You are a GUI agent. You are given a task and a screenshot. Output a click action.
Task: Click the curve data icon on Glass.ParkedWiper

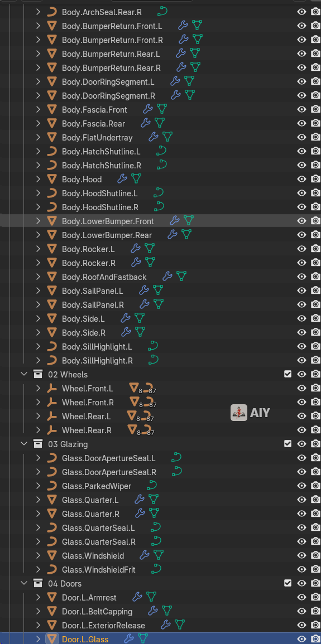(x=152, y=486)
